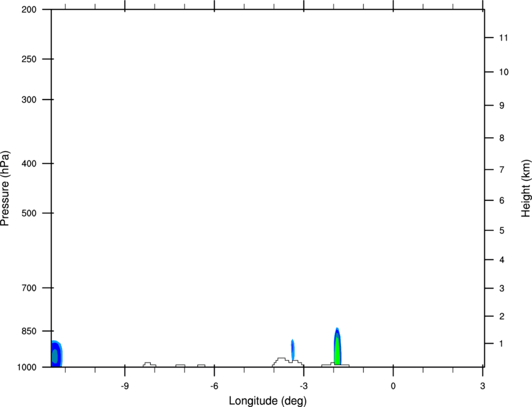Select the 500 pressure tick label
Viewport: 532px width, 407px height.
pyautogui.click(x=29, y=213)
